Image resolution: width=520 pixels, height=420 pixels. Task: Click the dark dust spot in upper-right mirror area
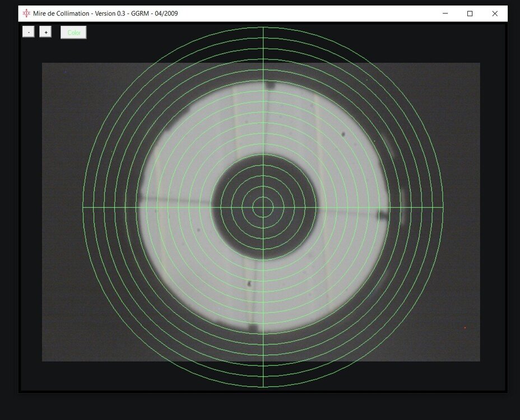[343, 133]
